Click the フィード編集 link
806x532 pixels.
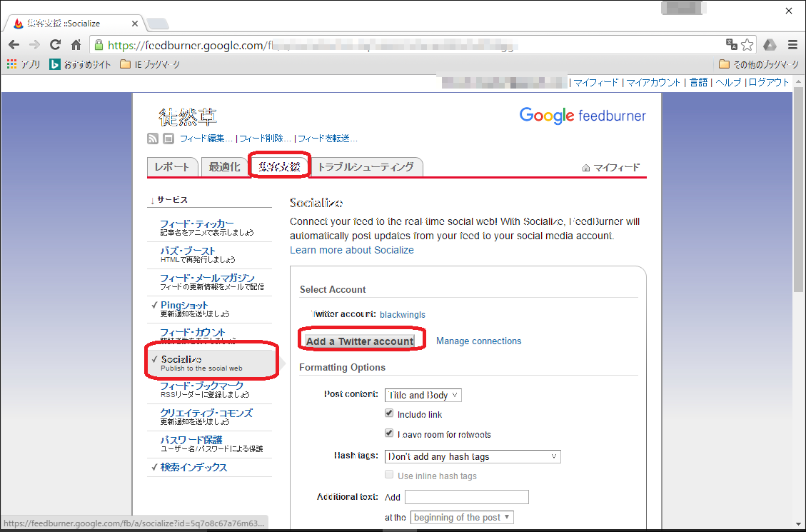(x=206, y=139)
